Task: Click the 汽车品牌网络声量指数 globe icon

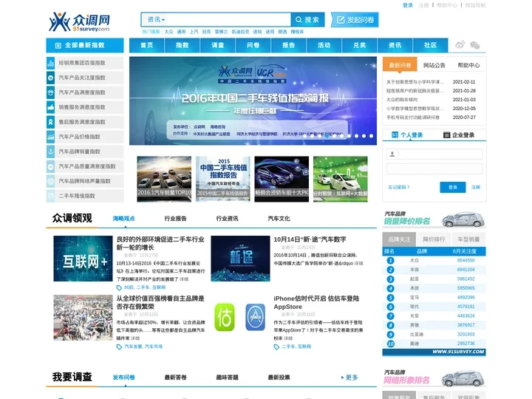Action: click(x=50, y=181)
